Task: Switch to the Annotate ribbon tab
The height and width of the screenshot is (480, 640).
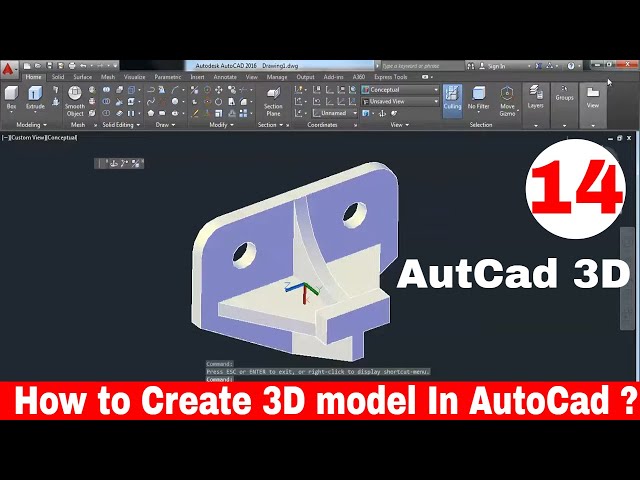Action: [x=225, y=77]
